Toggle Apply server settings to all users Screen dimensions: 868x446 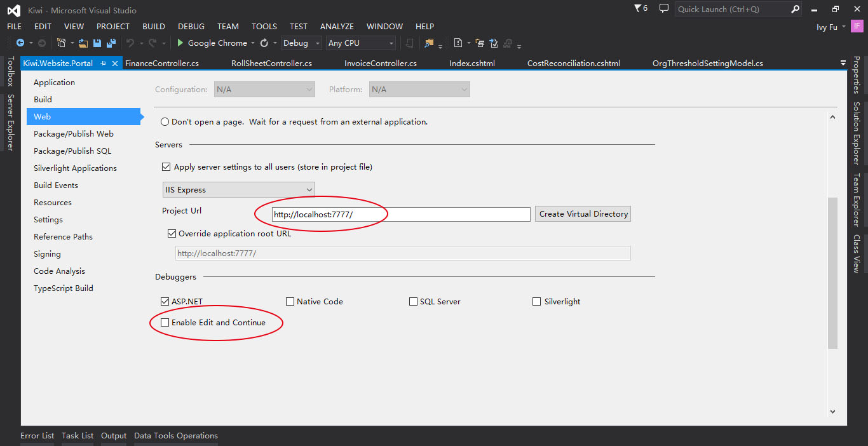point(166,167)
